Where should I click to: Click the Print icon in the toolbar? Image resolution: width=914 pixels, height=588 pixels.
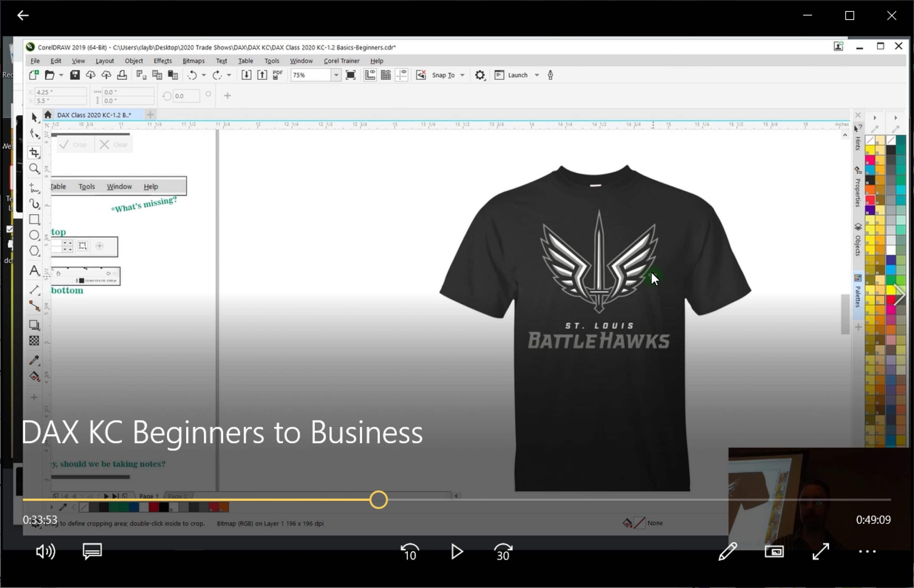122,75
